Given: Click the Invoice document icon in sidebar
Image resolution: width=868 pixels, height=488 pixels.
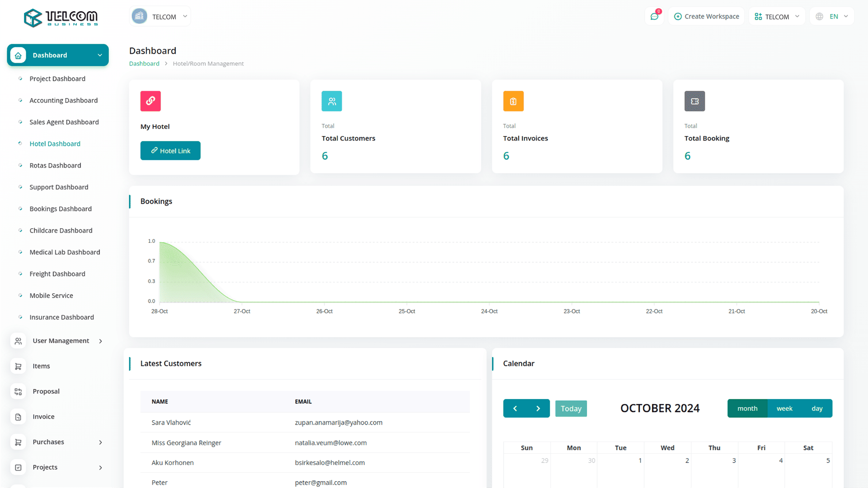Looking at the screenshot, I should click(x=18, y=417).
